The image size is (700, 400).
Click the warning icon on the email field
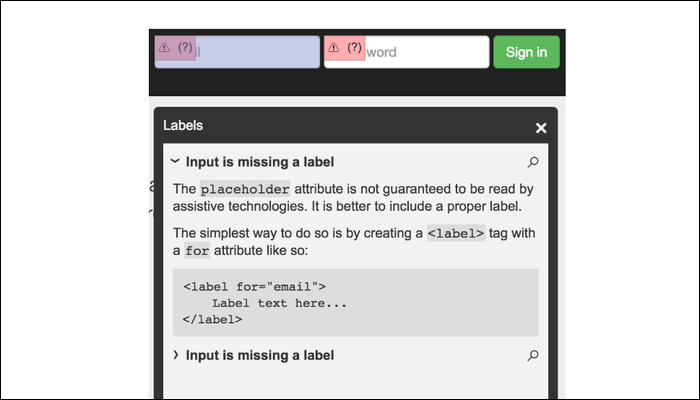pyautogui.click(x=165, y=48)
